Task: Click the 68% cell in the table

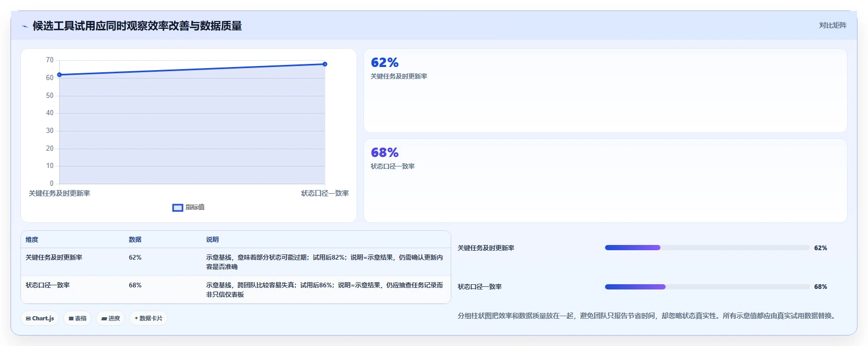Action: pyautogui.click(x=135, y=285)
